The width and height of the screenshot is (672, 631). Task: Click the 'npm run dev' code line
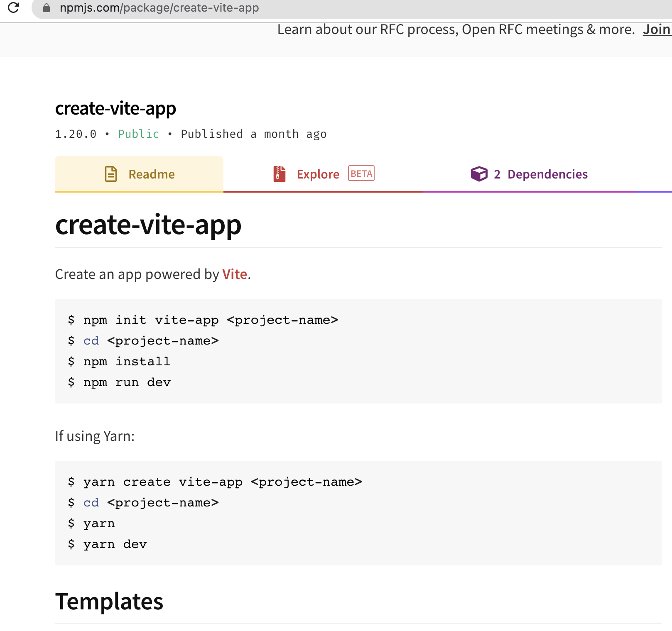point(119,382)
